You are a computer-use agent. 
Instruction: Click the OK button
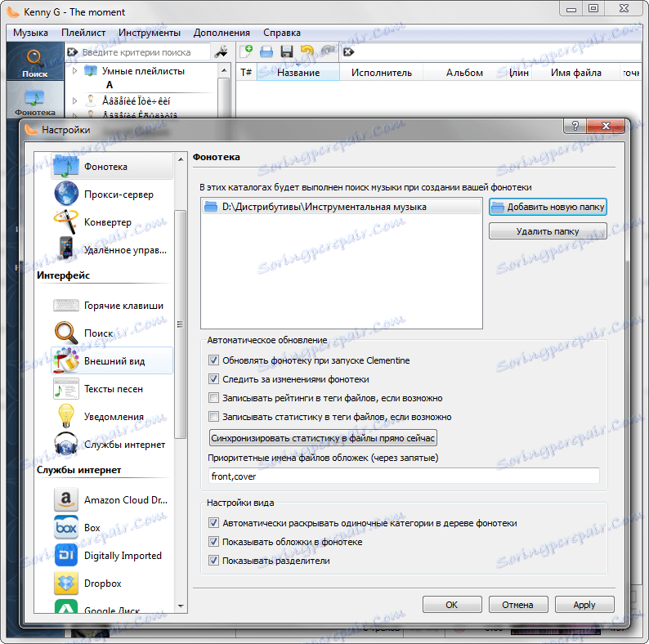452,605
